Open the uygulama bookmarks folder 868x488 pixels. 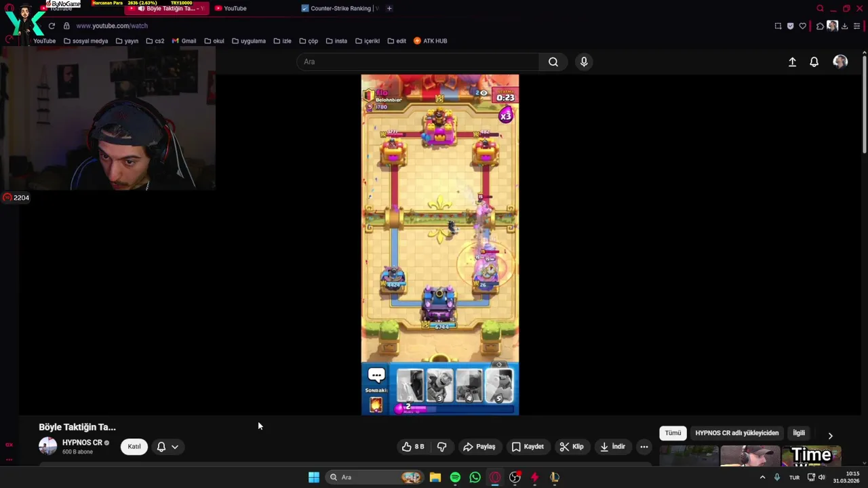(248, 41)
